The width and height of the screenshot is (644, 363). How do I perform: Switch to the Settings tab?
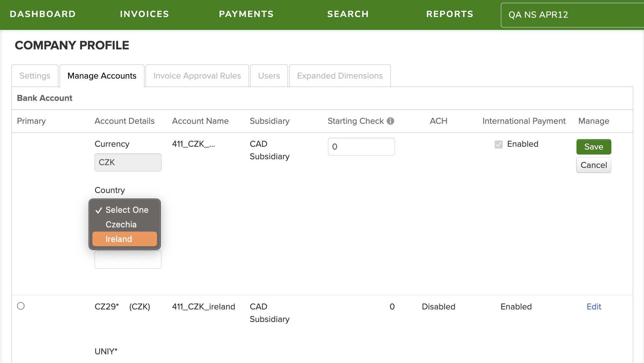coord(35,76)
